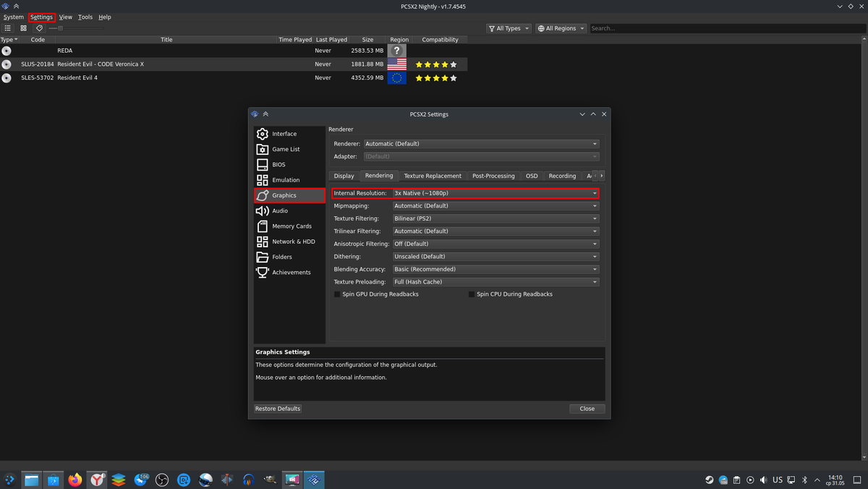
Task: Launch OBS Studio from taskbar
Action: pyautogui.click(x=162, y=480)
